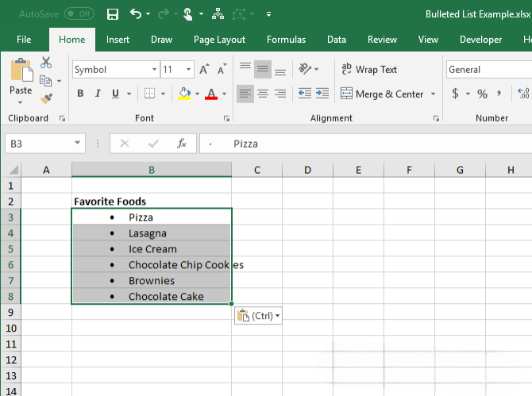
Task: Toggle Align Left button
Action: 245,94
